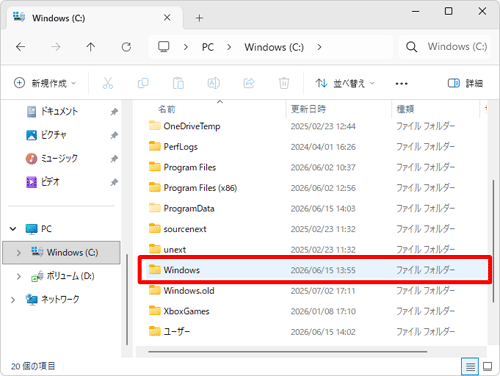Select the Paste clipboard icon

[178, 83]
